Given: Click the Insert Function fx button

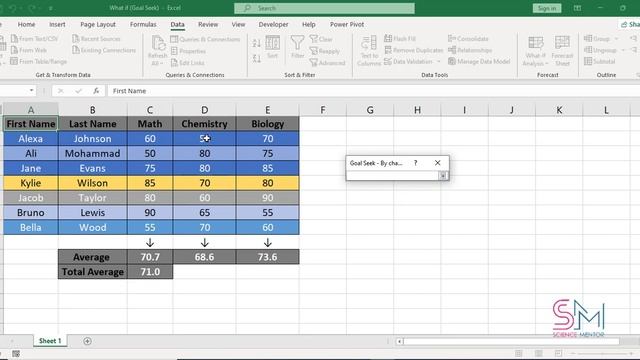Looking at the screenshot, I should 96,91.
